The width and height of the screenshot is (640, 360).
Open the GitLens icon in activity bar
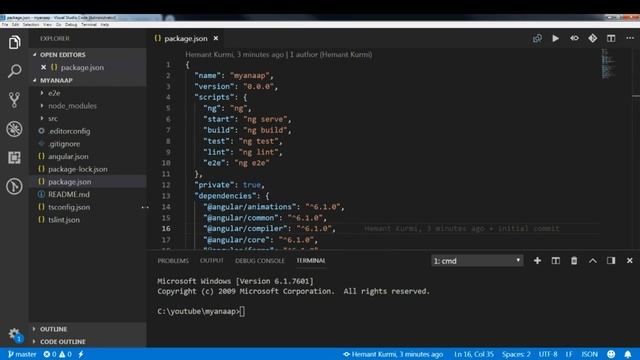(14, 186)
